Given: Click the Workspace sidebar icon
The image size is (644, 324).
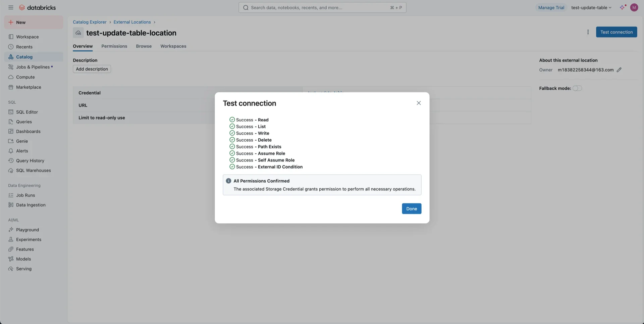Looking at the screenshot, I should click(11, 37).
